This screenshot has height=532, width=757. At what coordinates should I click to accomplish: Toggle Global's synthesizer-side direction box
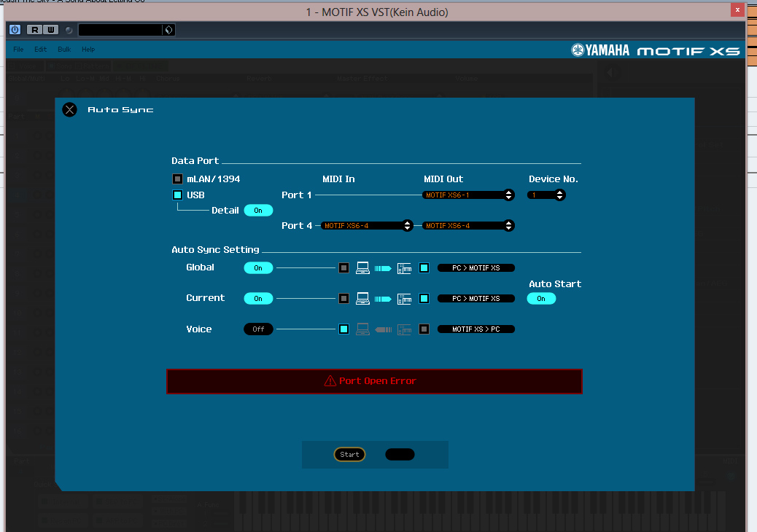pyautogui.click(x=424, y=267)
